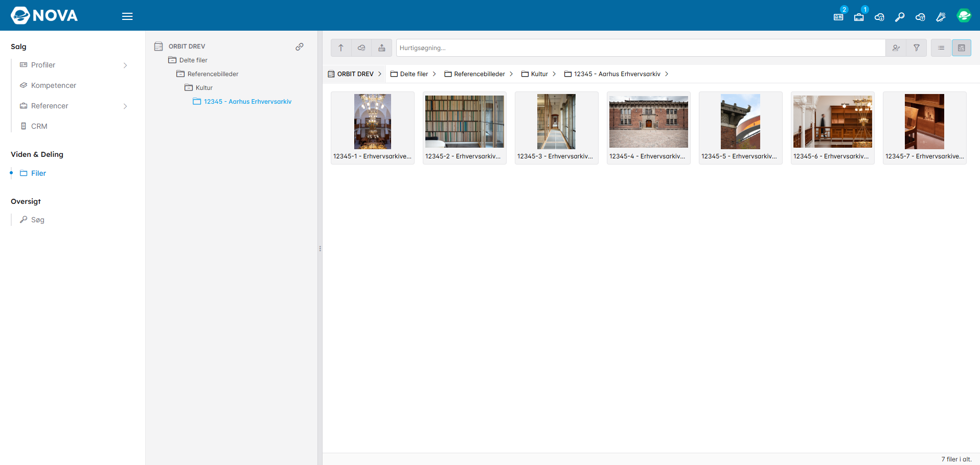Open the green planet user avatar
Image resolution: width=980 pixels, height=465 pixels.
[964, 16]
